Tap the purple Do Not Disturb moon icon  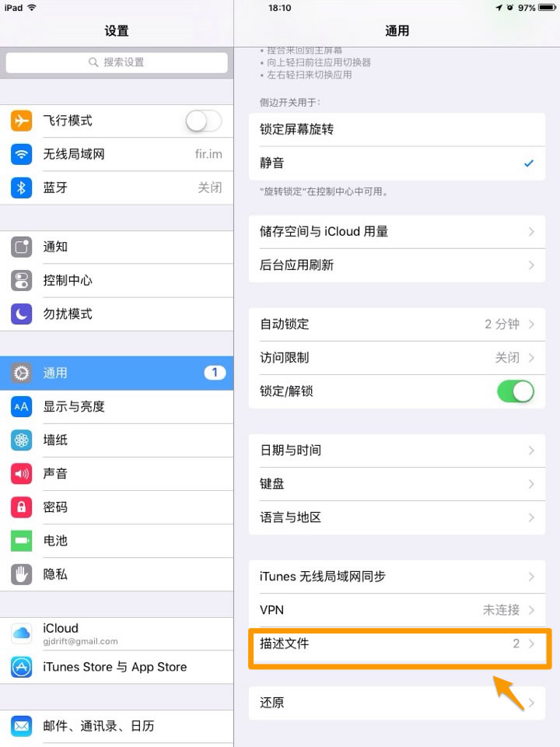(22, 314)
